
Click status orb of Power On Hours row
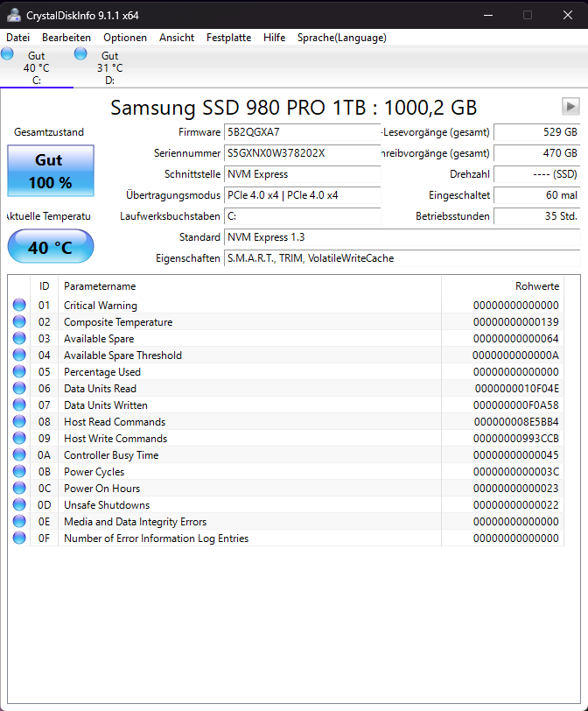click(19, 488)
